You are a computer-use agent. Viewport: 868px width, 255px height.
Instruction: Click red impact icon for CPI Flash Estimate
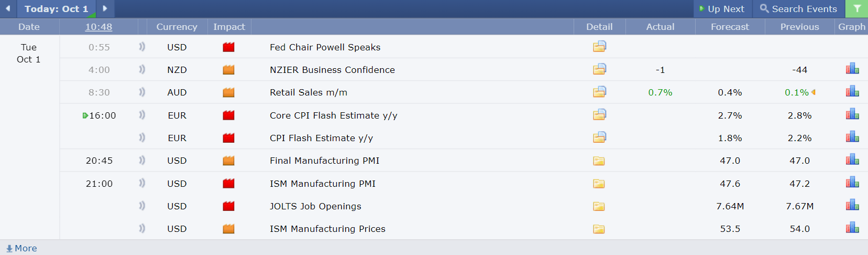click(228, 138)
